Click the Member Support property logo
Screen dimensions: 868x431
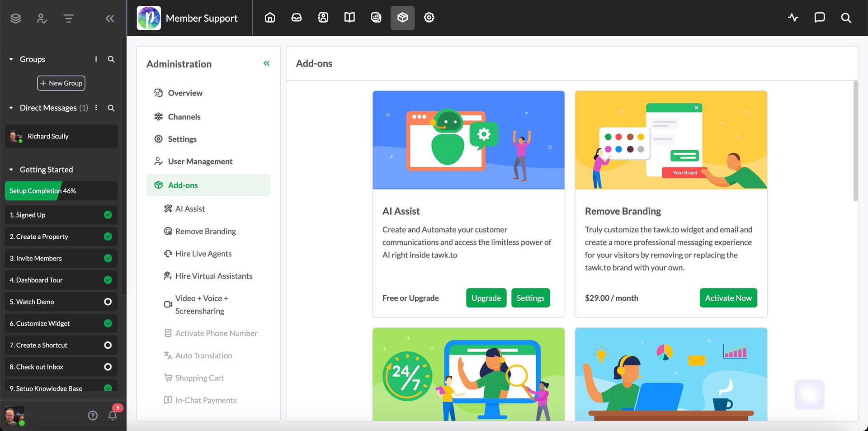[149, 18]
